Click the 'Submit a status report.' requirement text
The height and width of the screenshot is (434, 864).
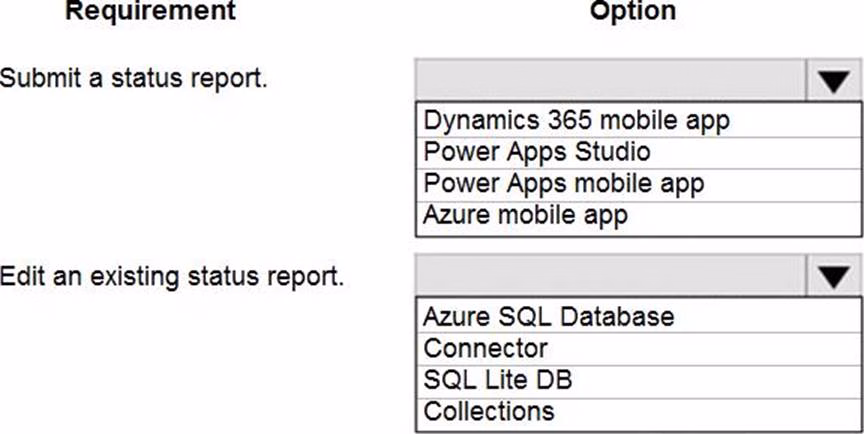pyautogui.click(x=134, y=78)
